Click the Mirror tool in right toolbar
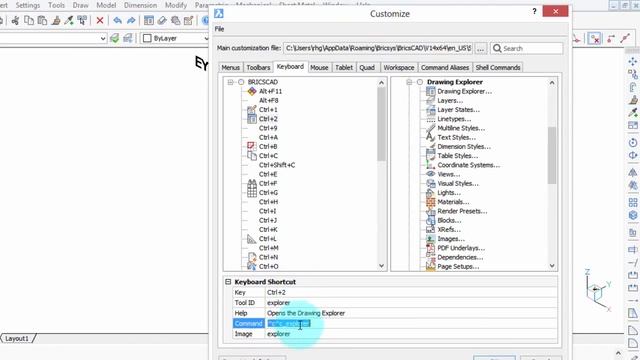The image size is (640, 360). point(633,172)
